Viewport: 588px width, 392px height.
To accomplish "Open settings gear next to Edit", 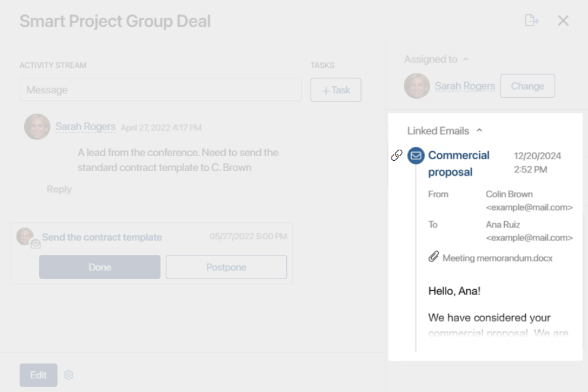I will [x=68, y=375].
